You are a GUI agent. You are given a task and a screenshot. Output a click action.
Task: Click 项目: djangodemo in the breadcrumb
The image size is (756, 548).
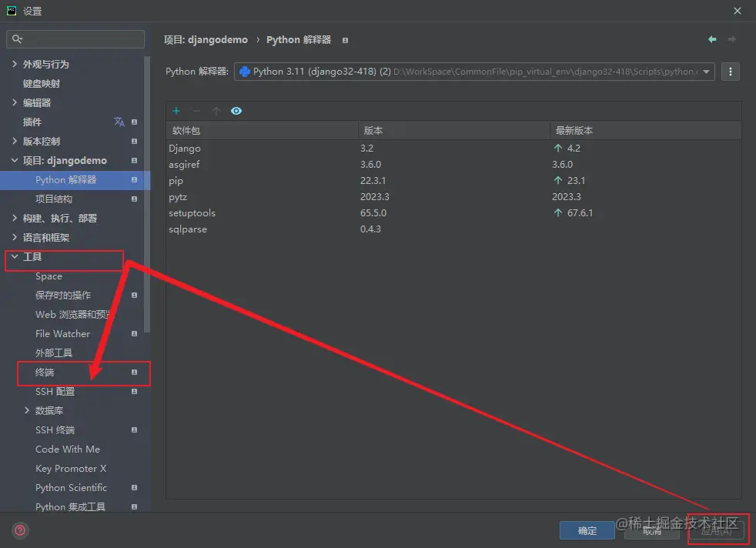click(x=206, y=40)
